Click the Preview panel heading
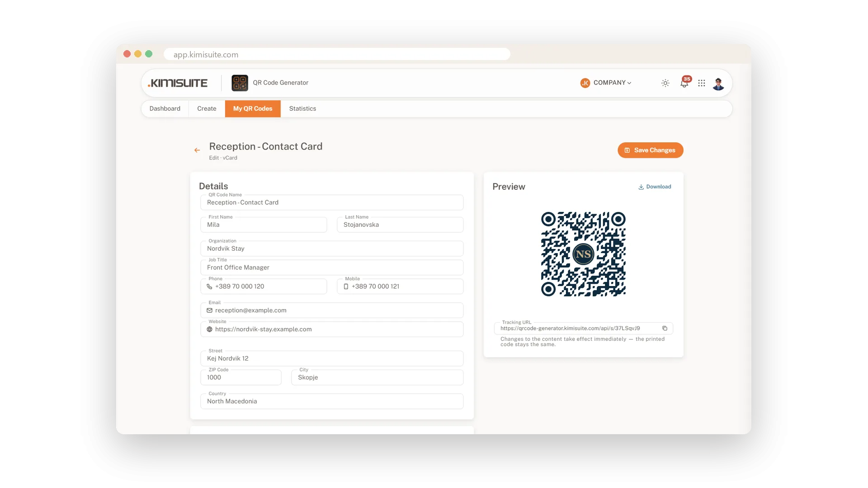 [509, 187]
